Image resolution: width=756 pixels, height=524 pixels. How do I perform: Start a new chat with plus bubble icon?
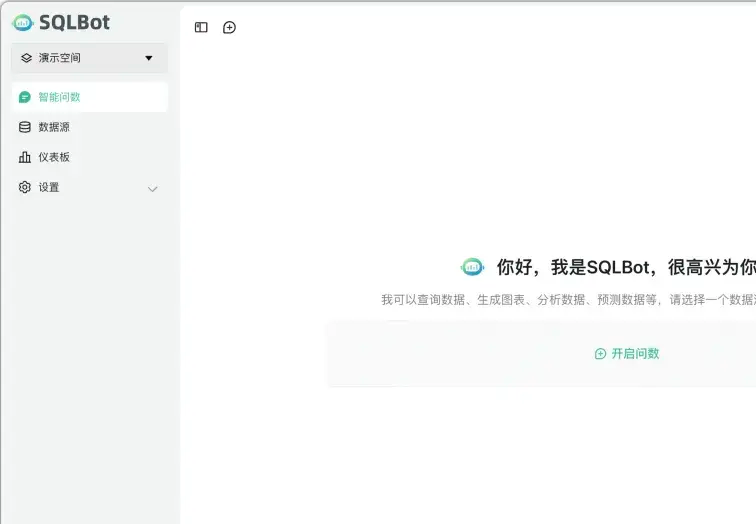(230, 27)
